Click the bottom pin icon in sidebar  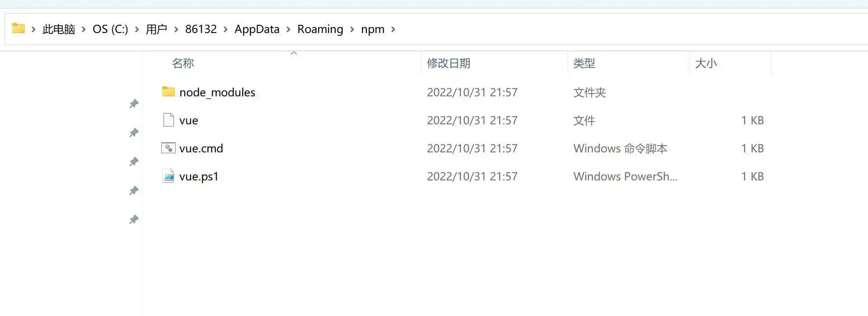[134, 220]
